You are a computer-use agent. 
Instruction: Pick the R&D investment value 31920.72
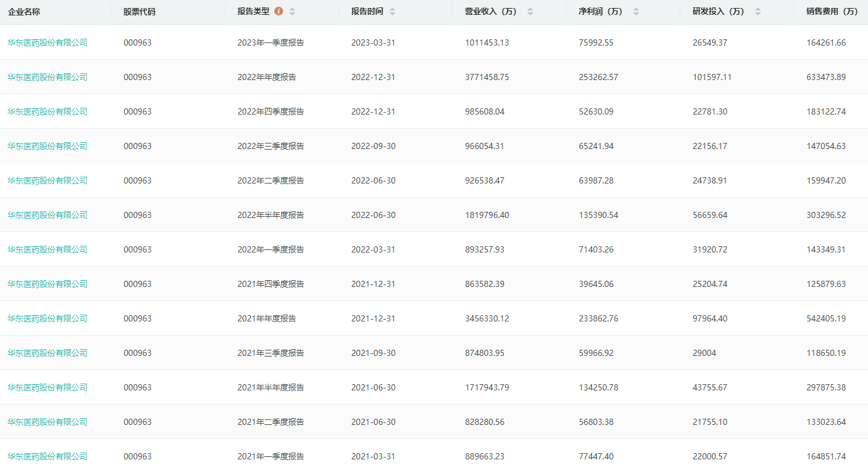(x=710, y=249)
